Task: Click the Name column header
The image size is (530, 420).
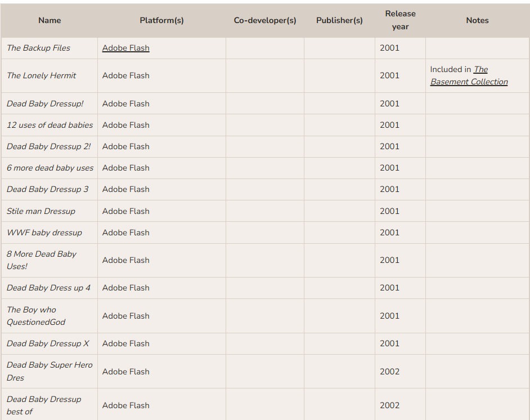Action: click(50, 20)
